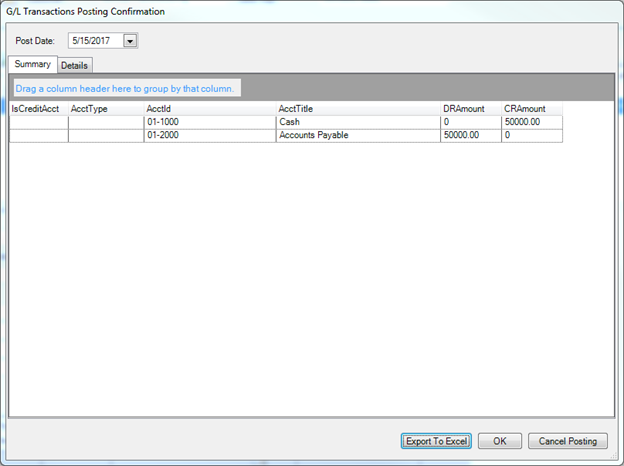Open the Post Date dropdown arrow
The height and width of the screenshot is (466, 624).
click(130, 41)
